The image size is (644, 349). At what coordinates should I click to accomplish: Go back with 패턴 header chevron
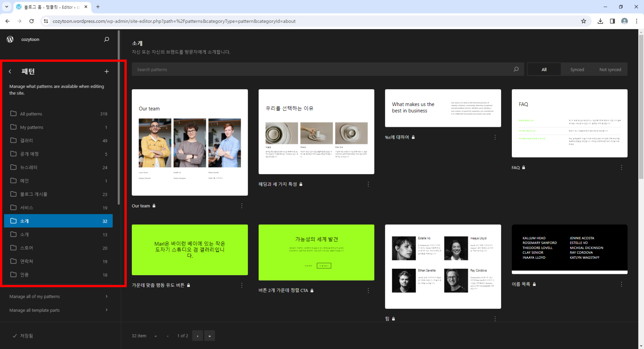[10, 72]
